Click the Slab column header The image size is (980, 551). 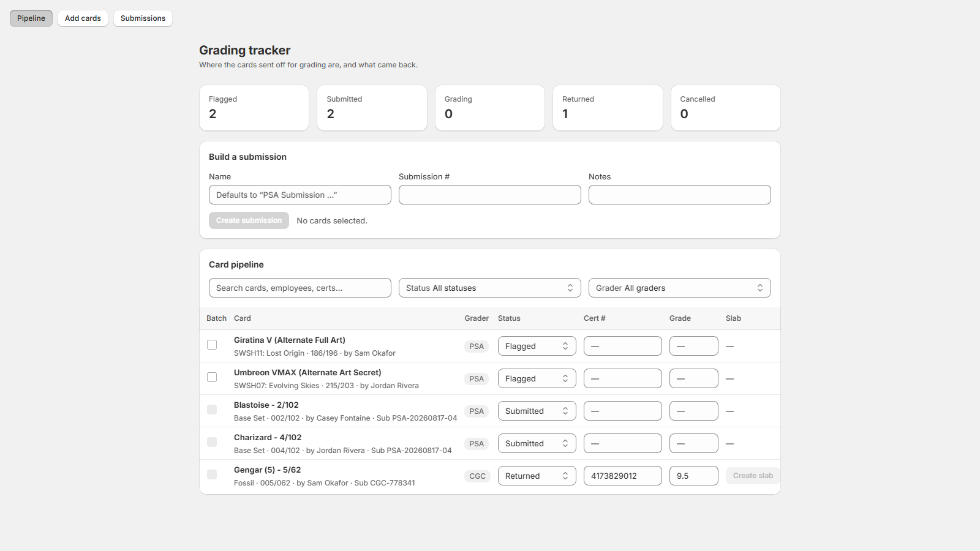point(733,318)
